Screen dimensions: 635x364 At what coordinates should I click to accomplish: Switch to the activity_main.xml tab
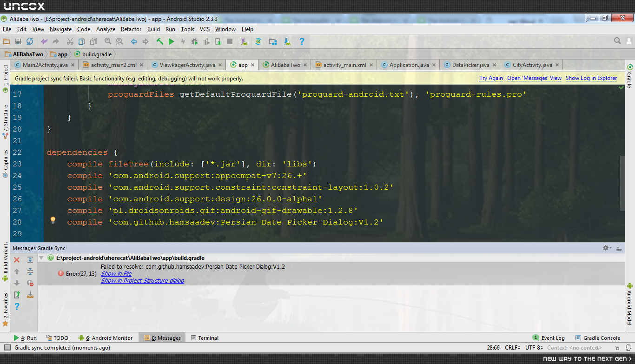coord(345,65)
